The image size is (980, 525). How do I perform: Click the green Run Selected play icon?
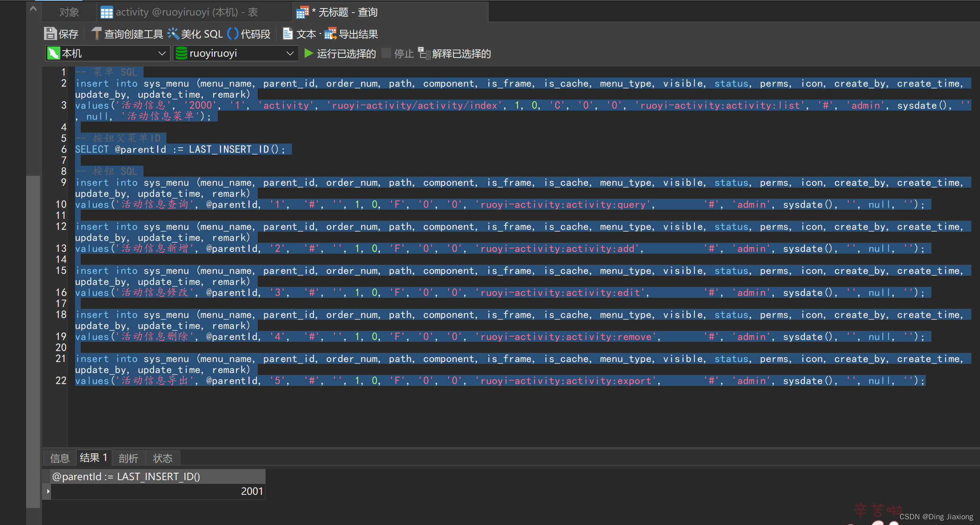309,53
